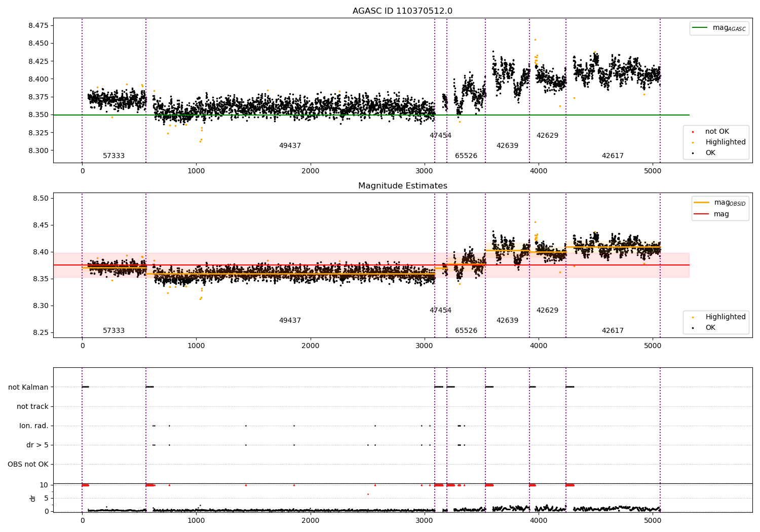Image resolution: width=760 pixels, height=532 pixels.
Task: Click the 'dr' axis label in bottom plot
Action: pos(33,498)
